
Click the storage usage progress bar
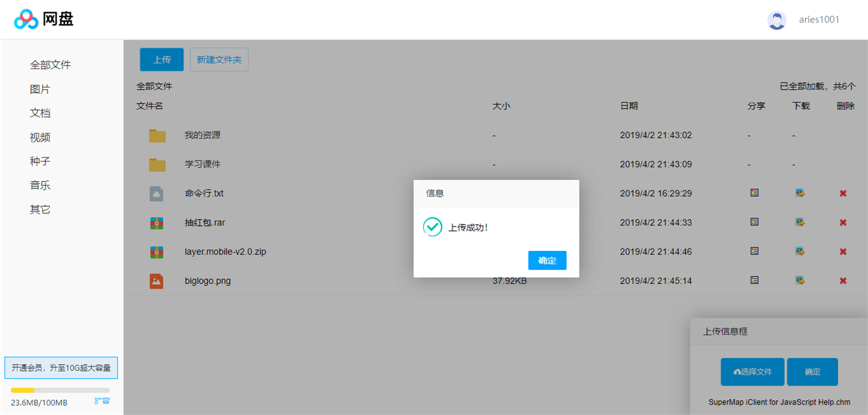tap(60, 390)
